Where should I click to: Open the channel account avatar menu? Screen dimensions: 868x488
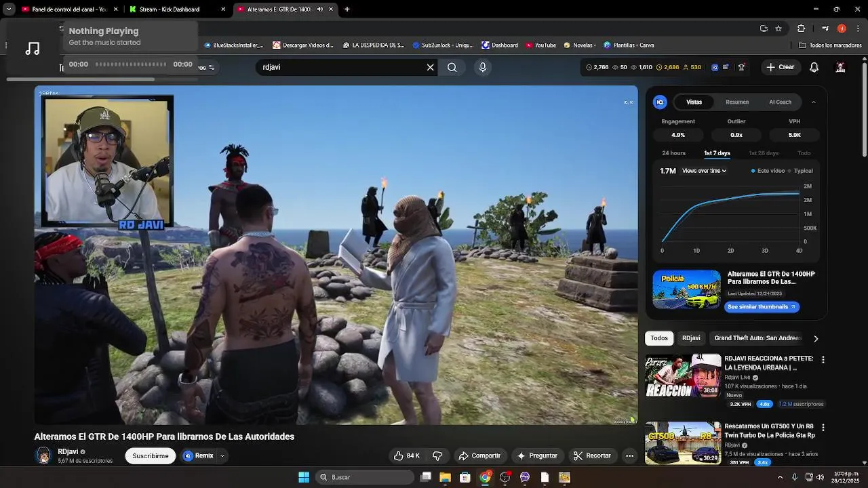(840, 67)
